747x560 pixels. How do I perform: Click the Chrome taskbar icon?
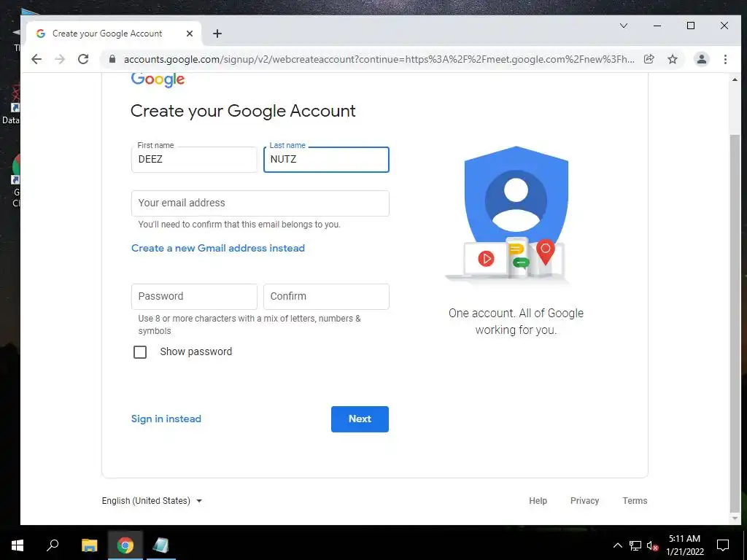point(125,545)
